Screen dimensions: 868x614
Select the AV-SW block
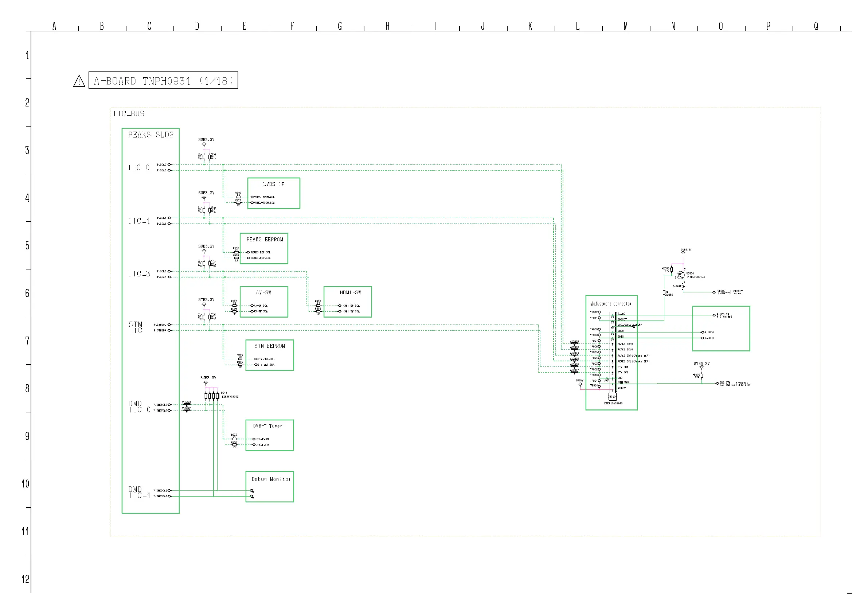pos(264,302)
